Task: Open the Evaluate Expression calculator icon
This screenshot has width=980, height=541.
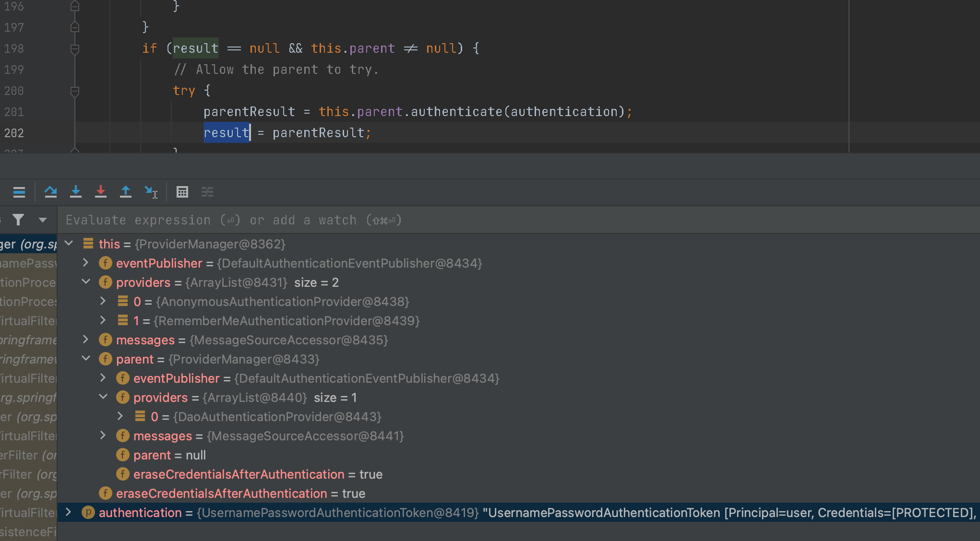Action: pos(182,192)
